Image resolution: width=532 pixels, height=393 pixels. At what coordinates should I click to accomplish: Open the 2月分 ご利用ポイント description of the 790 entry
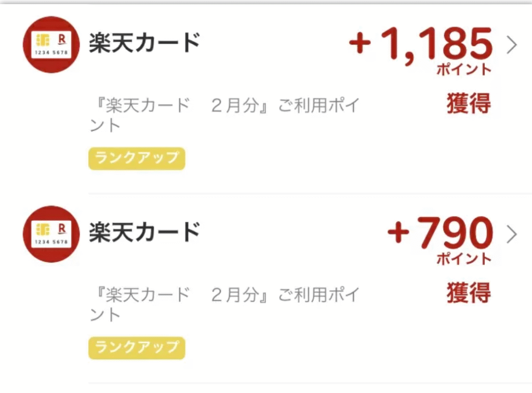click(224, 304)
